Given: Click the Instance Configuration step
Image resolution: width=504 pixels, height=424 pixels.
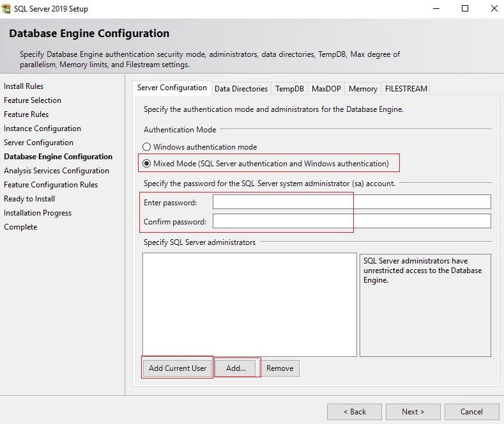Looking at the screenshot, I should 42,129.
